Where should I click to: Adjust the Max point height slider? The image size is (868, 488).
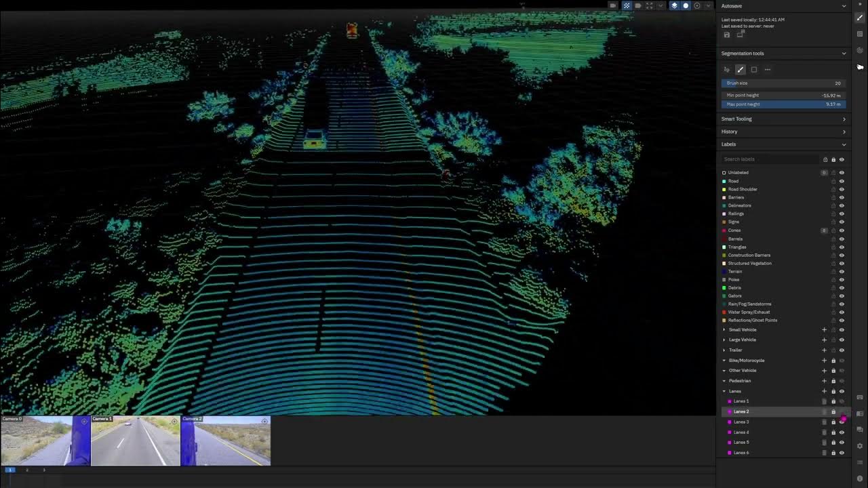[783, 104]
